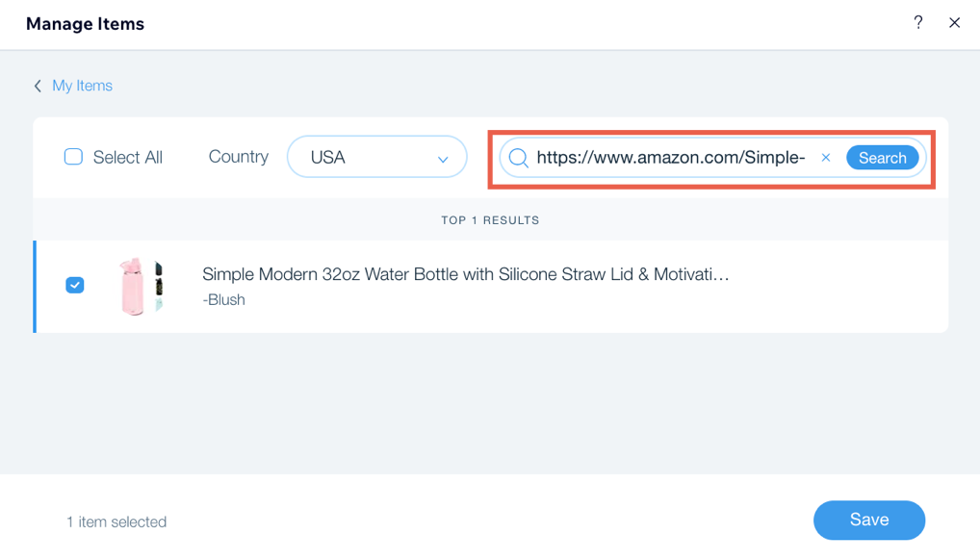Expand the USA dropdown arrow
The image size is (980, 560).
click(443, 159)
